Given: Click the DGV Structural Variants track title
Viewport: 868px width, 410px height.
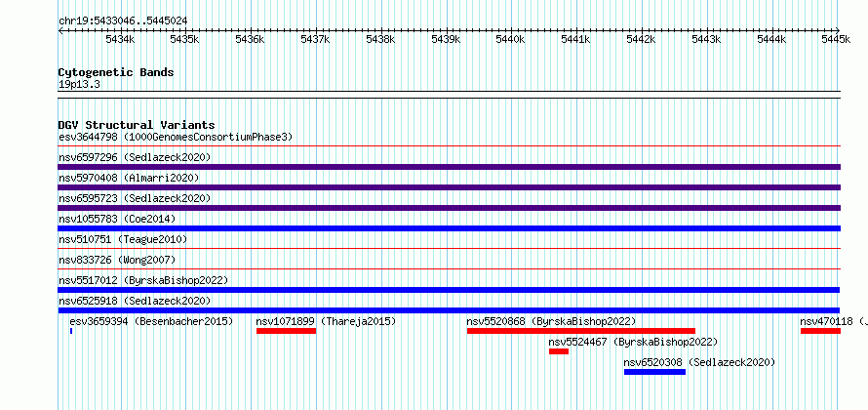Looking at the screenshot, I should click(x=137, y=125).
